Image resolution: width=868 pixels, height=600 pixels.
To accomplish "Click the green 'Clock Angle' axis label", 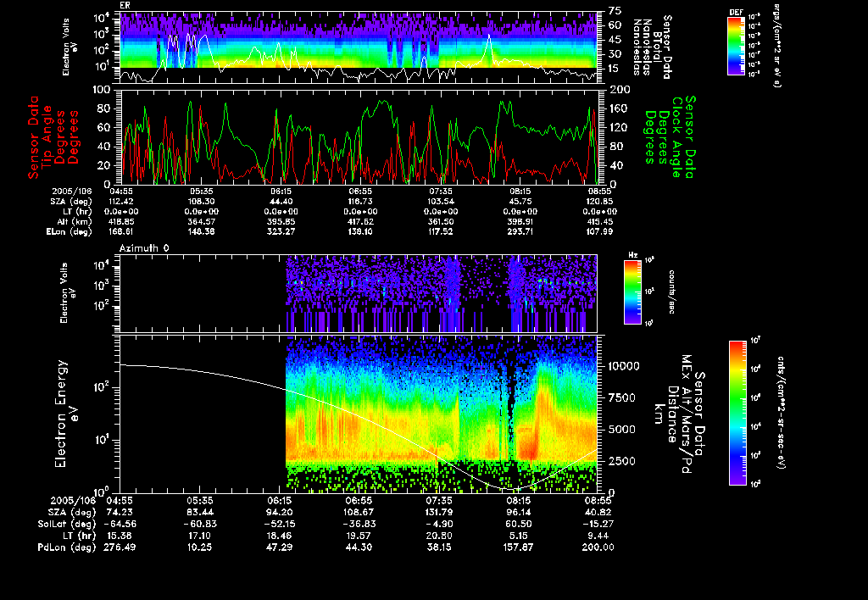I will [676, 137].
